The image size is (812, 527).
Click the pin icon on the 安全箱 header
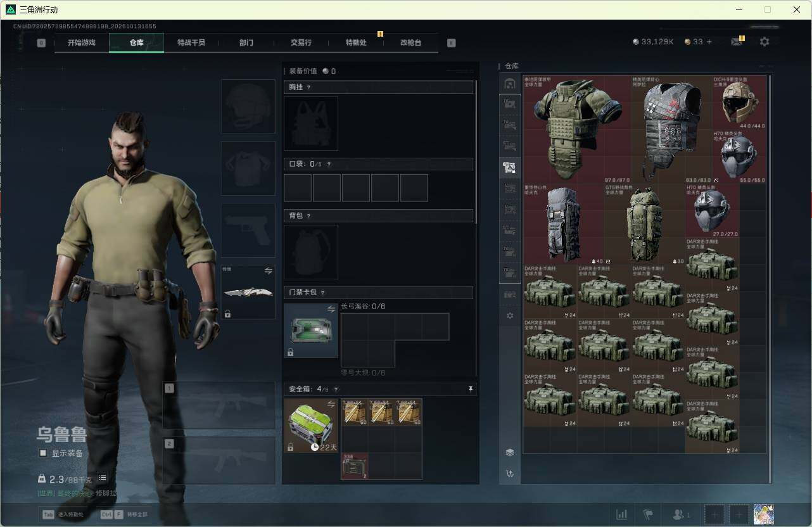[x=471, y=389]
